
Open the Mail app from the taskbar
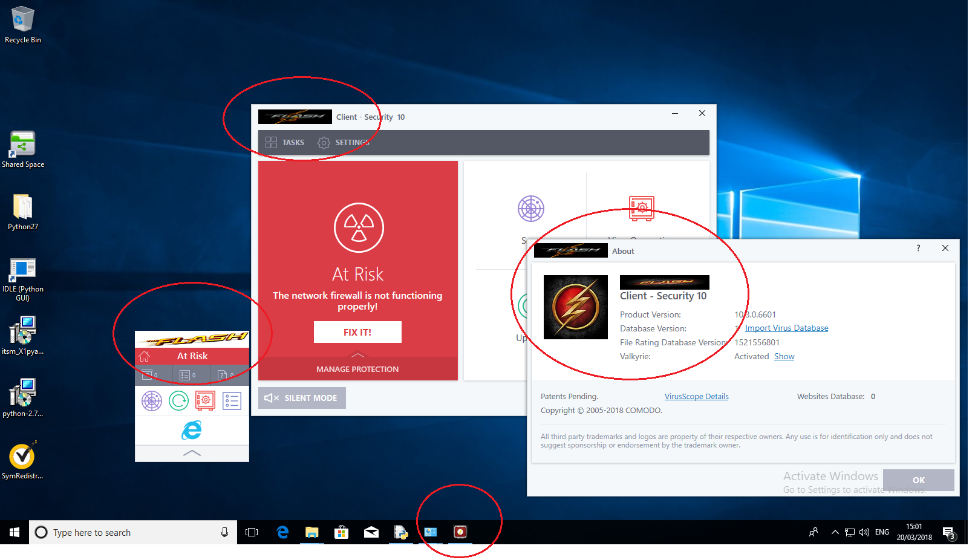click(x=371, y=532)
